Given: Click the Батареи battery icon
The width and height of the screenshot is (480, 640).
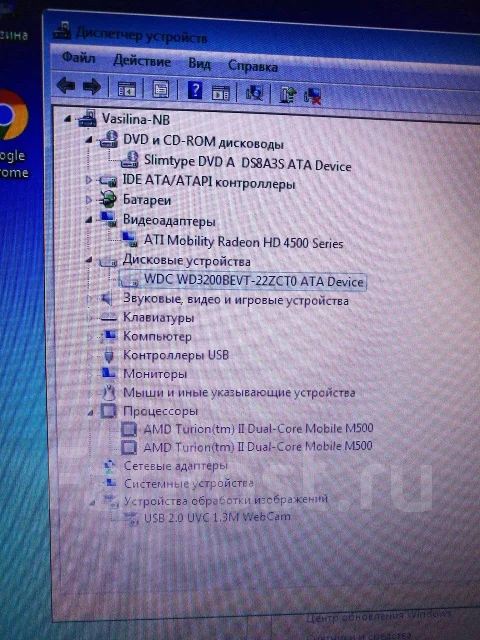Looking at the screenshot, I should coord(107,200).
